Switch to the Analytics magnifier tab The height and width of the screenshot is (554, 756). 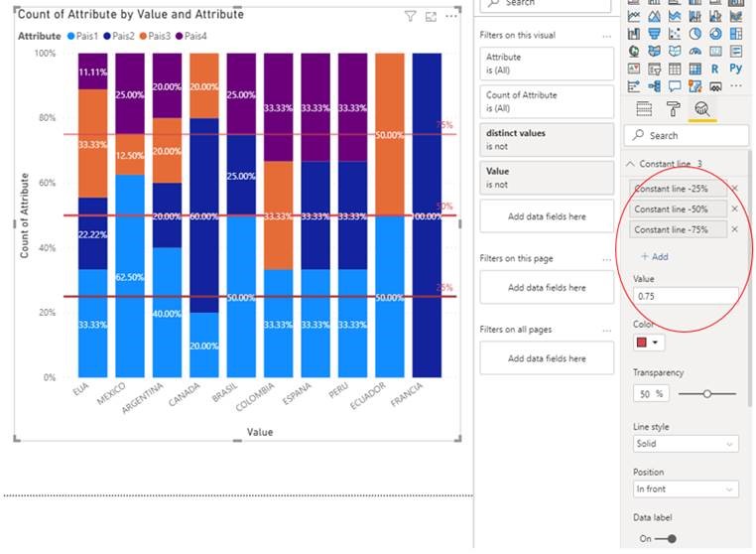(x=702, y=109)
